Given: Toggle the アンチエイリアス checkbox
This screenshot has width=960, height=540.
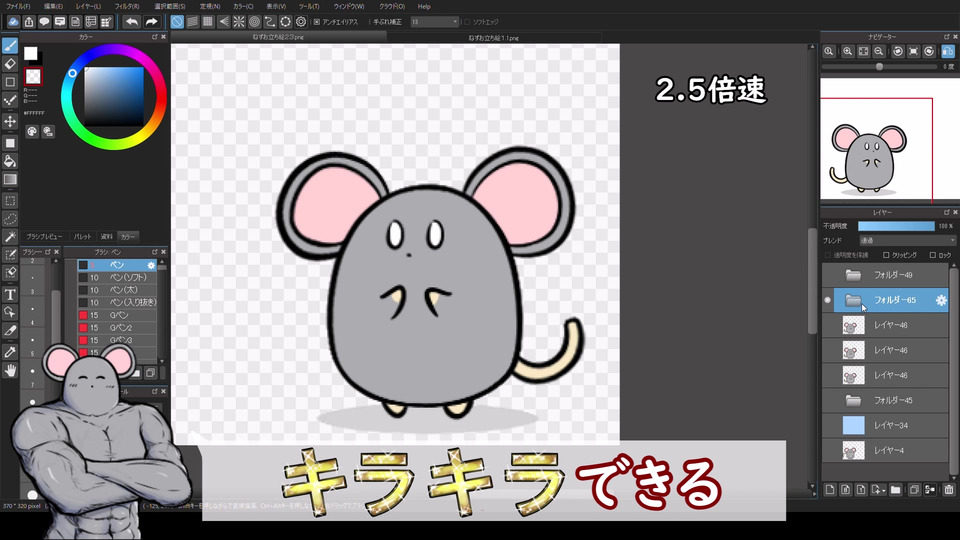Looking at the screenshot, I should coord(317,22).
